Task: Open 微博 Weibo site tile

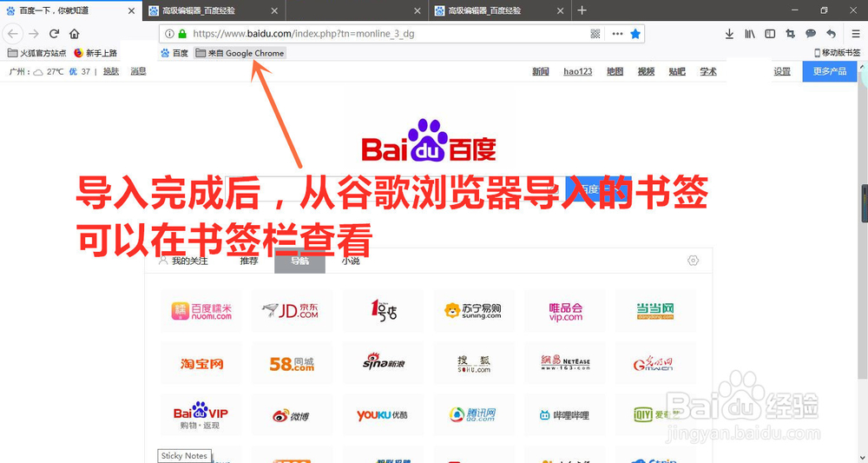Action: [x=293, y=415]
